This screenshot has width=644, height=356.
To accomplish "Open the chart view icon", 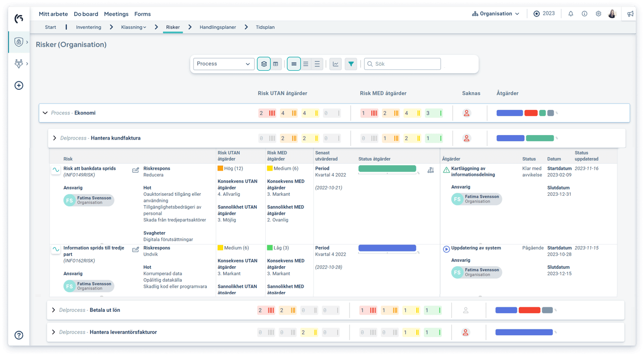I will pos(336,64).
